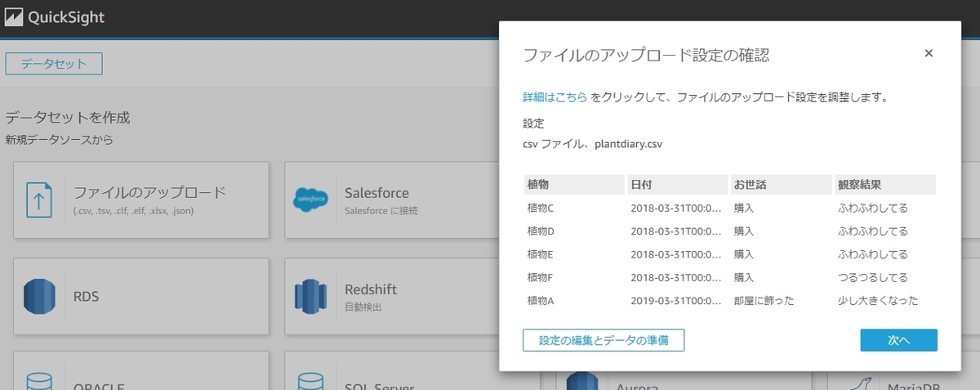Click the 植物 column header
The width and height of the screenshot is (980, 390).
(573, 184)
